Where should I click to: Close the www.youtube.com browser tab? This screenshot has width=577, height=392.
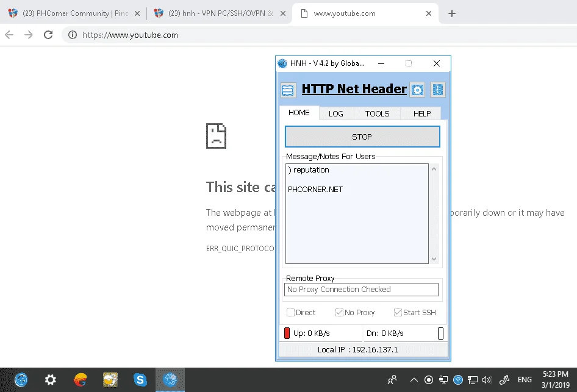[428, 13]
